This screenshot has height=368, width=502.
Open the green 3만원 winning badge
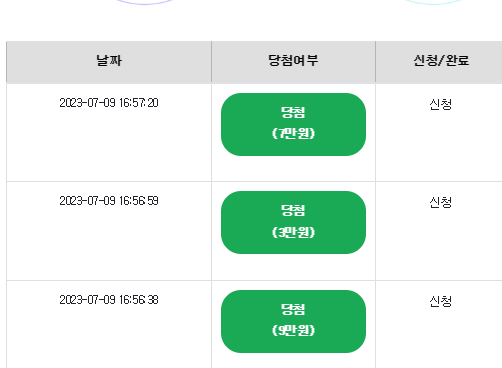click(293, 222)
